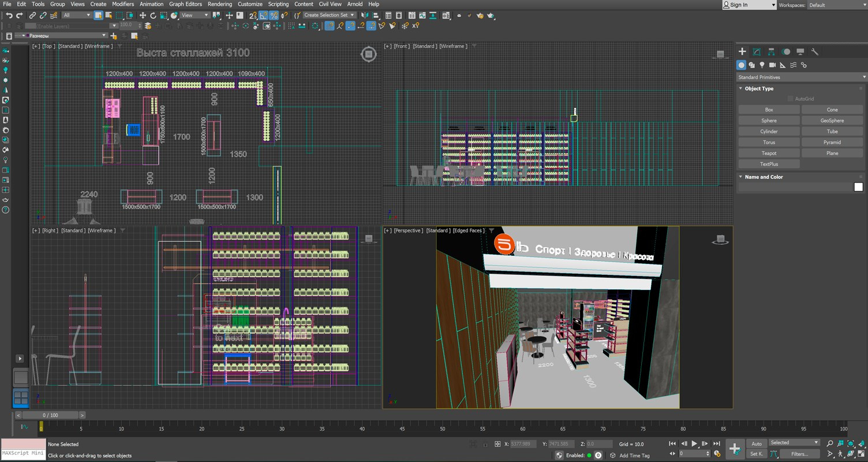Click the Select Object tool
The width and height of the screenshot is (868, 462).
click(98, 16)
